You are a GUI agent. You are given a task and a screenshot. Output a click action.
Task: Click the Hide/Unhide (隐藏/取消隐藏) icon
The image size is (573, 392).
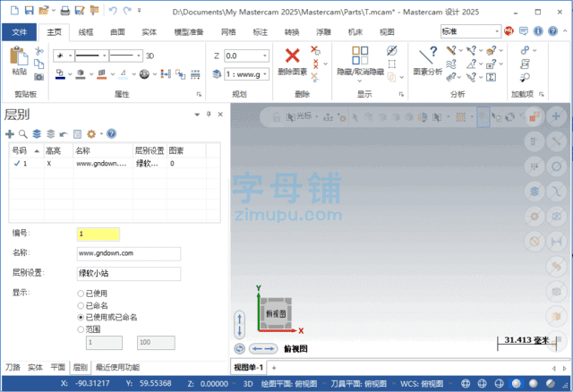tap(360, 55)
